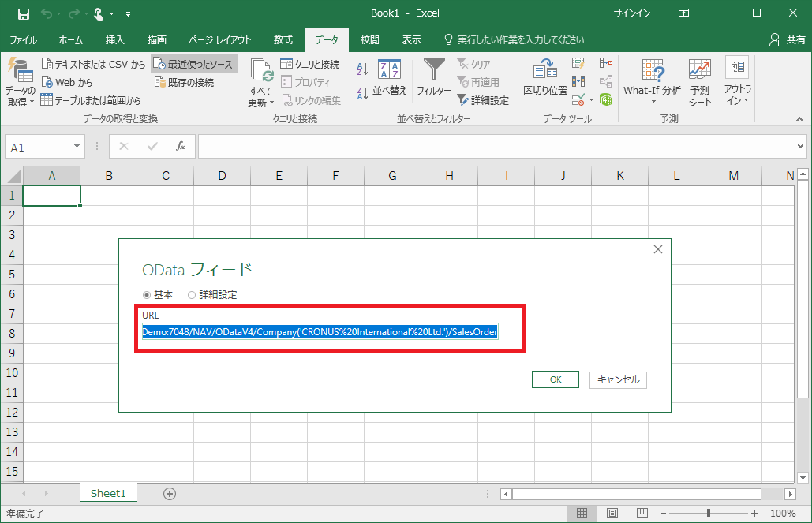The image size is (812, 523).
Task: Open the green Manage Data Model icon
Action: 605,99
